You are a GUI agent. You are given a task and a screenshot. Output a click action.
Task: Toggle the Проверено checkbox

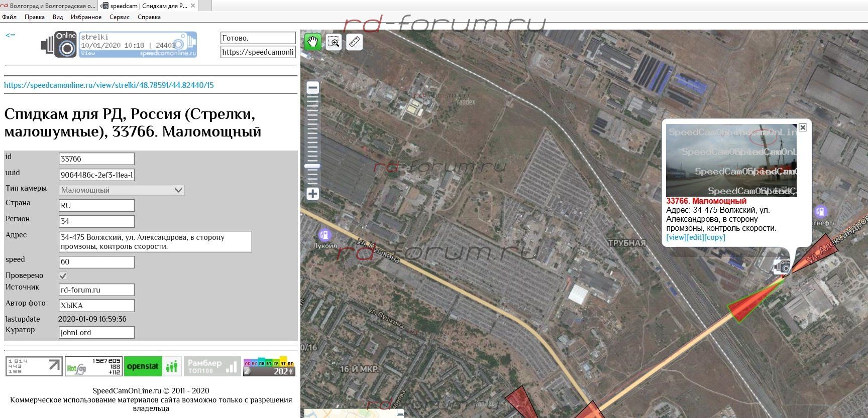(63, 276)
